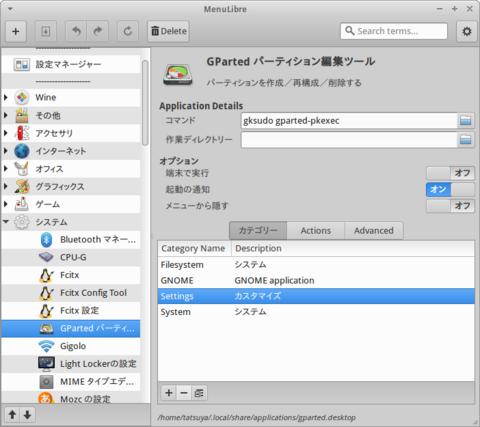
Task: Browse working directory with folder icon
Action: coord(465,140)
